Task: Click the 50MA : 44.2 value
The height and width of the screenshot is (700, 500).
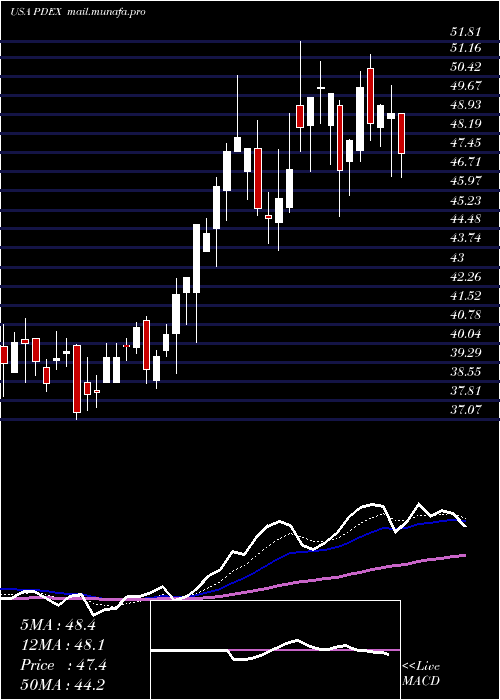Action: (62, 684)
